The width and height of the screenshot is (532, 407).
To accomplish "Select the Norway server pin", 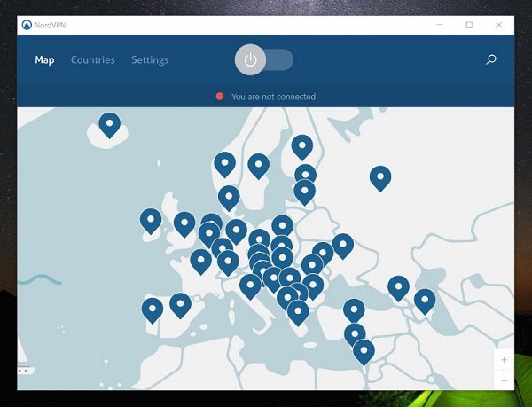I will click(224, 164).
